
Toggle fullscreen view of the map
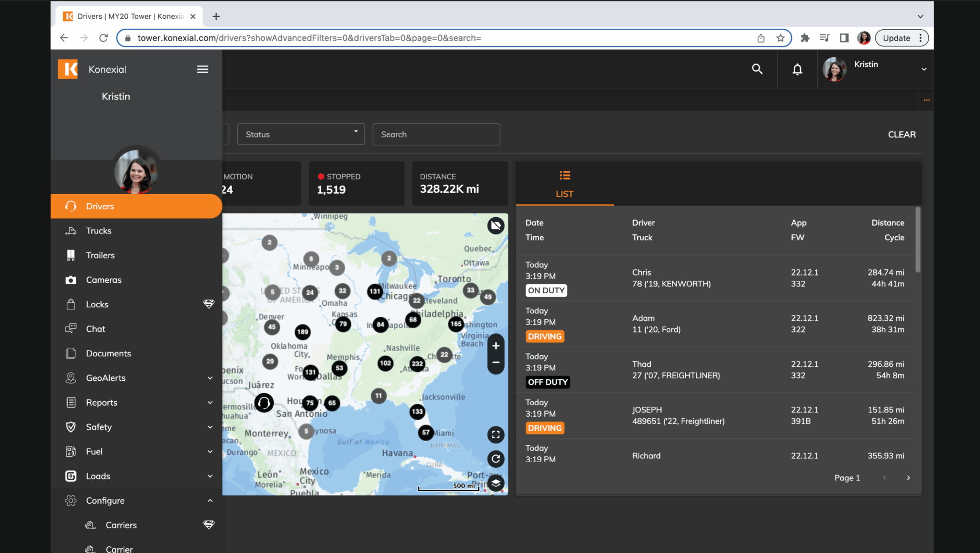click(496, 434)
